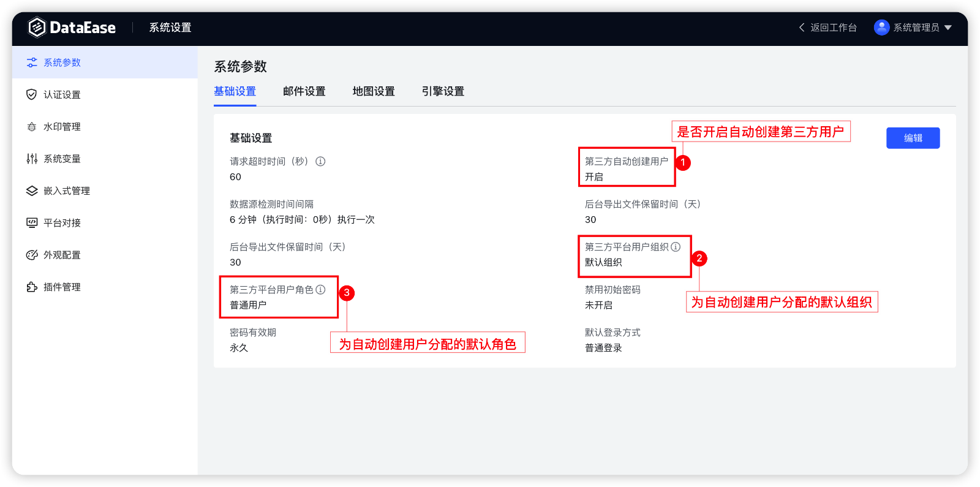Click the 嵌入式管理 layers icon
This screenshot has width=980, height=487.
pos(32,191)
